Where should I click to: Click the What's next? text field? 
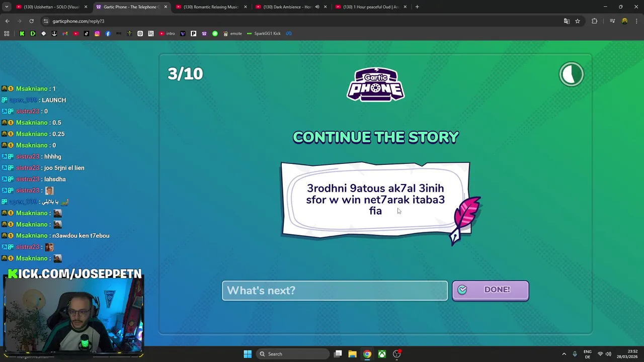(335, 291)
